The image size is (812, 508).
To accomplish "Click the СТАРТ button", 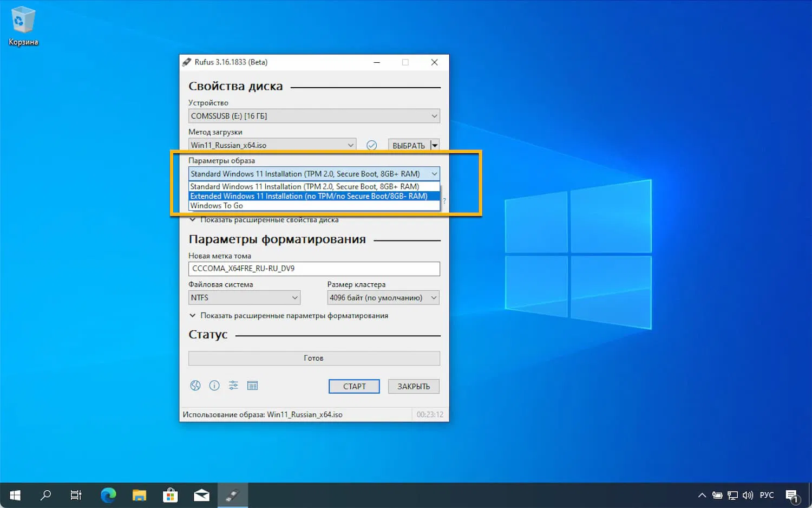I will pos(354,386).
